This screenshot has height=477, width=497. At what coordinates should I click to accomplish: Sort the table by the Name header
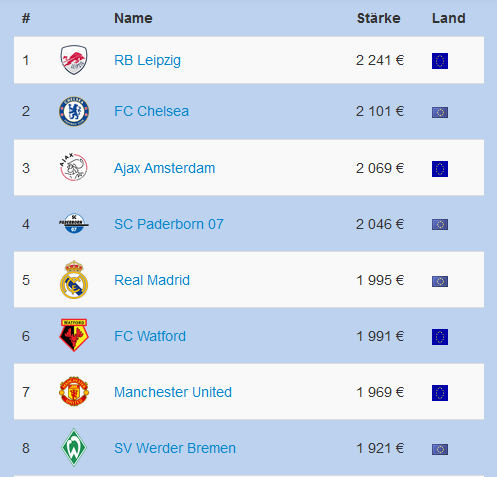point(133,18)
